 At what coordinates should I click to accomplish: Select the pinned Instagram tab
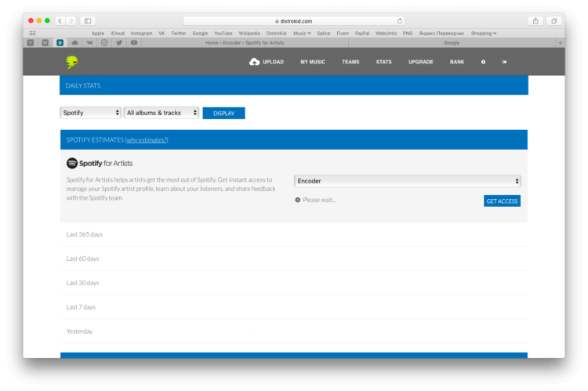(104, 43)
